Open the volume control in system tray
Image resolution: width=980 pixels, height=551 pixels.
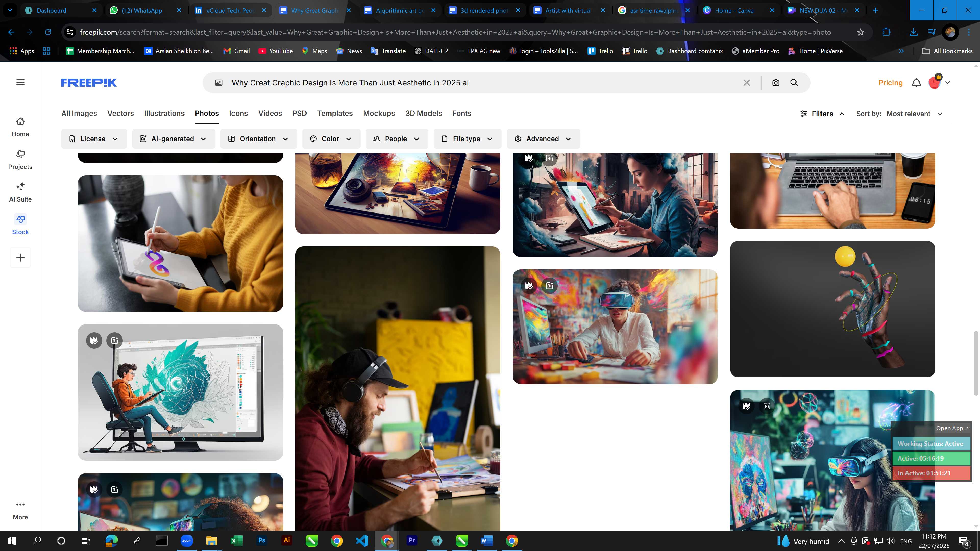890,541
